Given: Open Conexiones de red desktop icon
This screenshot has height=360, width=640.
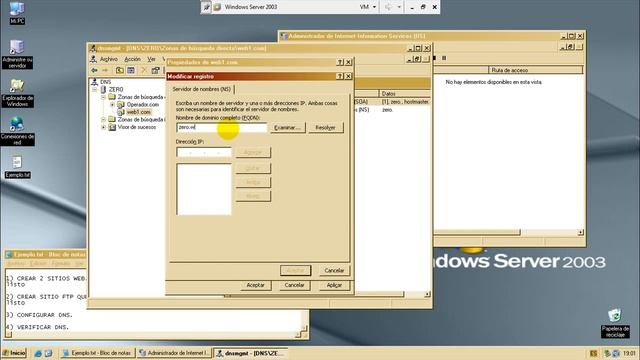Looking at the screenshot, I should click(17, 131).
